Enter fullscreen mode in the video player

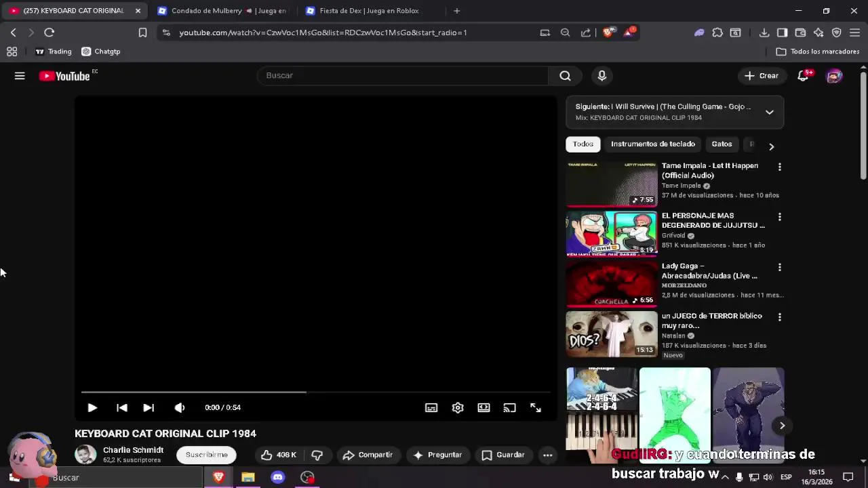pyautogui.click(x=536, y=407)
